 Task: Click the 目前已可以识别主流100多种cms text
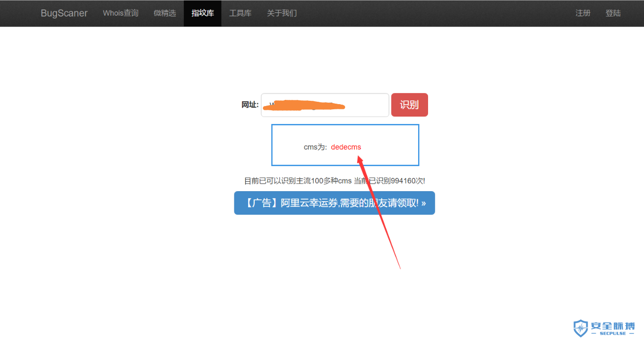point(298,181)
